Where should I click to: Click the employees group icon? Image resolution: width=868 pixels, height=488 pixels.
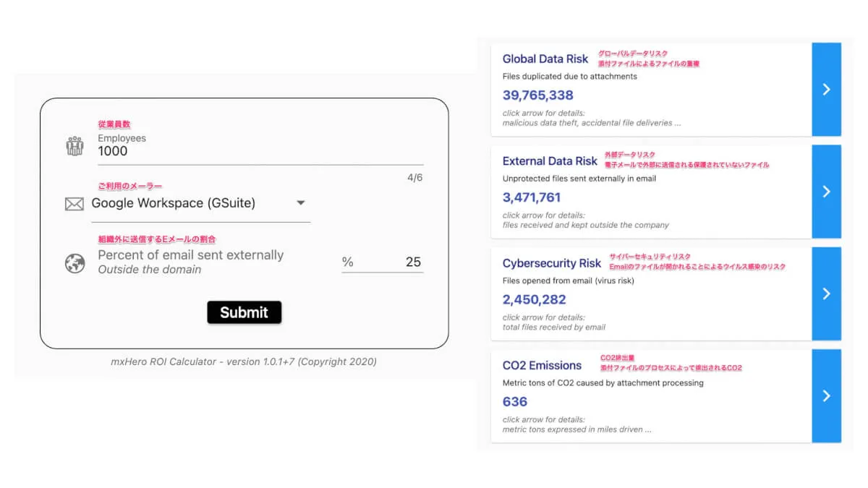click(75, 146)
